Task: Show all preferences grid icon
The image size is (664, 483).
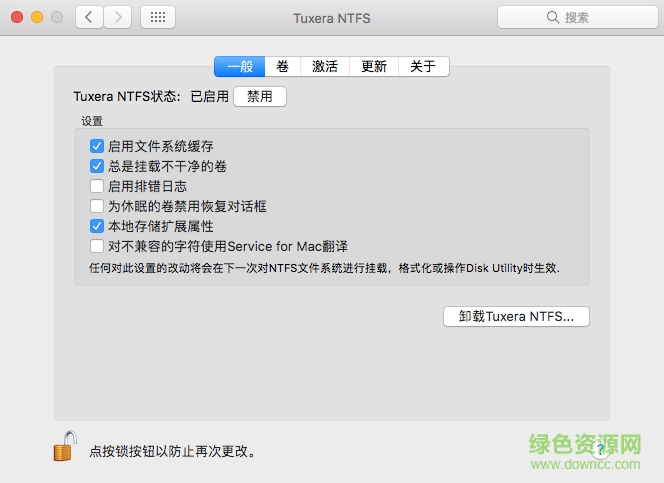Action: tap(158, 17)
